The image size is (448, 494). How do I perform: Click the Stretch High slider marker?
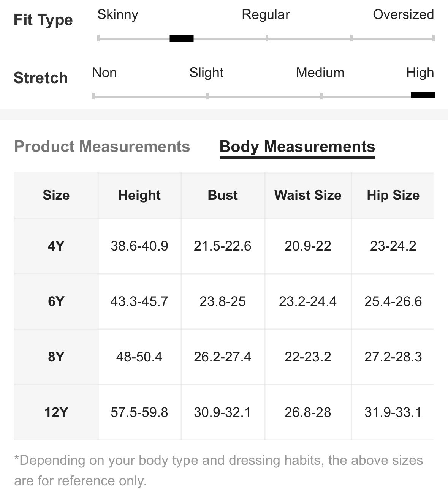click(423, 95)
